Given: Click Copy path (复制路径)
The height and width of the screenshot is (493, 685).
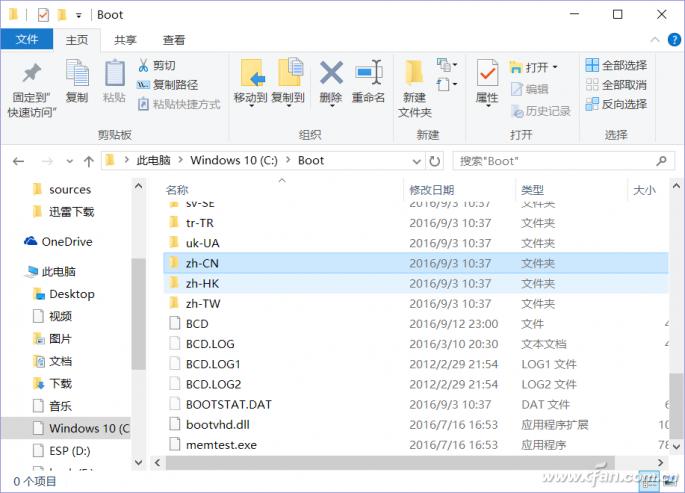Looking at the screenshot, I should click(167, 85).
